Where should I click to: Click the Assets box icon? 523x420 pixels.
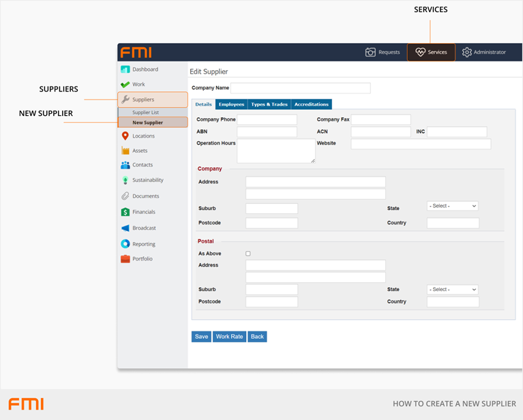tap(125, 151)
